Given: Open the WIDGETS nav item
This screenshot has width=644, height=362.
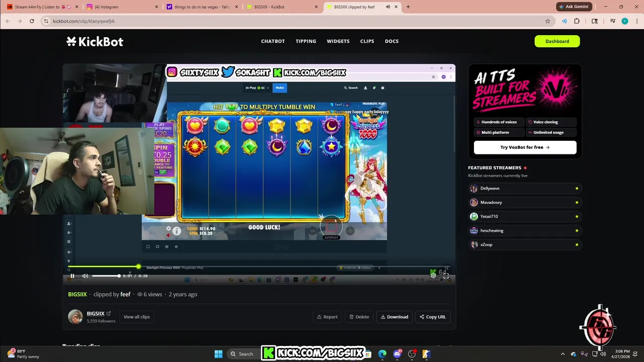Looking at the screenshot, I should coord(338,41).
